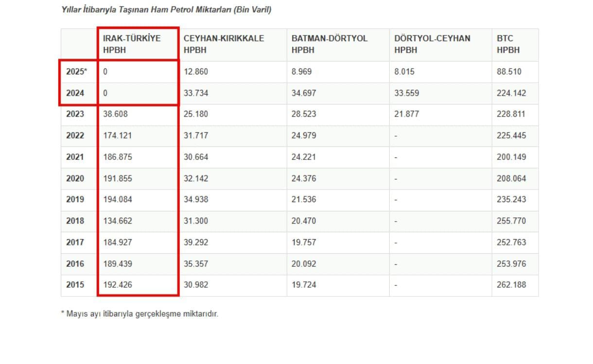This screenshot has height=364, width=593.
Task: Click the value 33.734
Action: tap(196, 93)
